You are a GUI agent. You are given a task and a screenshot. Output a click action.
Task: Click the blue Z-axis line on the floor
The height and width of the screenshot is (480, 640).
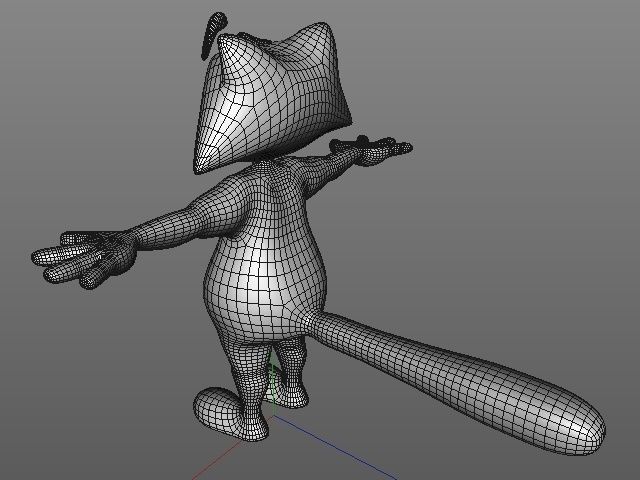click(335, 448)
